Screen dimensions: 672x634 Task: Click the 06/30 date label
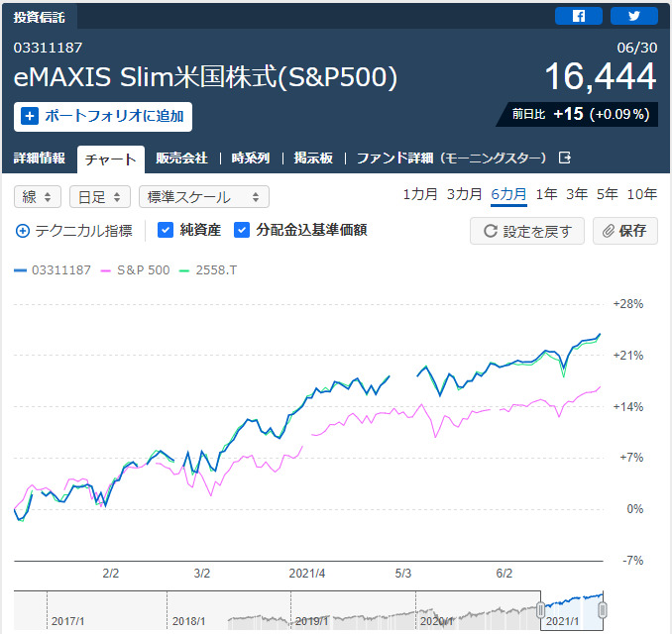[x=637, y=48]
